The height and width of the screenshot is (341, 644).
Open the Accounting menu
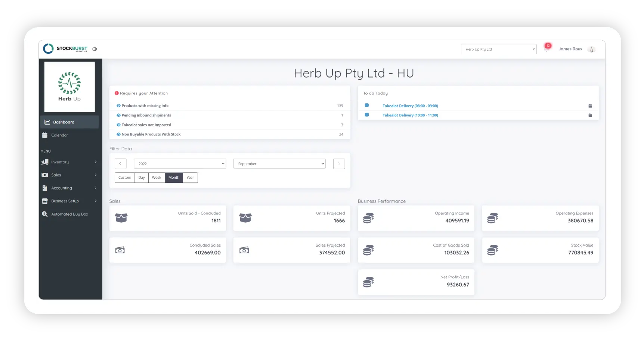(x=69, y=188)
